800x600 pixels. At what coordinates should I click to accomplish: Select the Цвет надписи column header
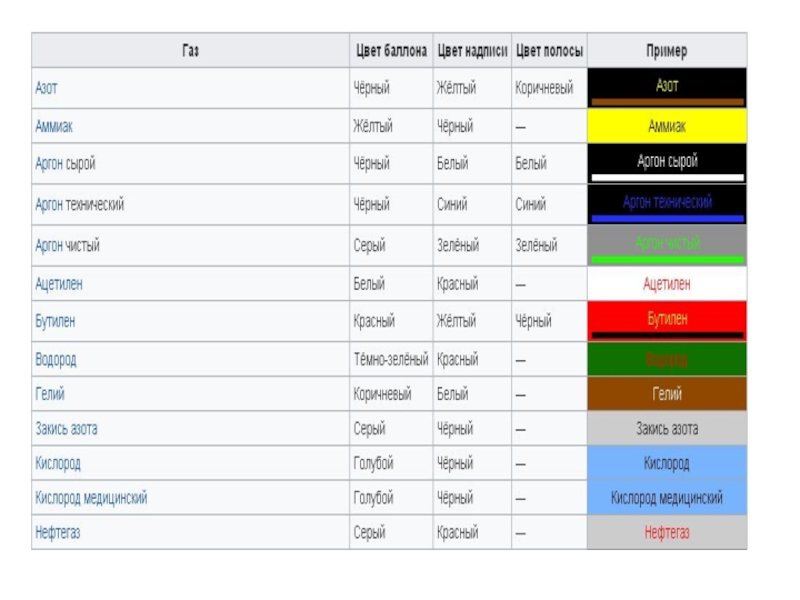click(x=472, y=50)
